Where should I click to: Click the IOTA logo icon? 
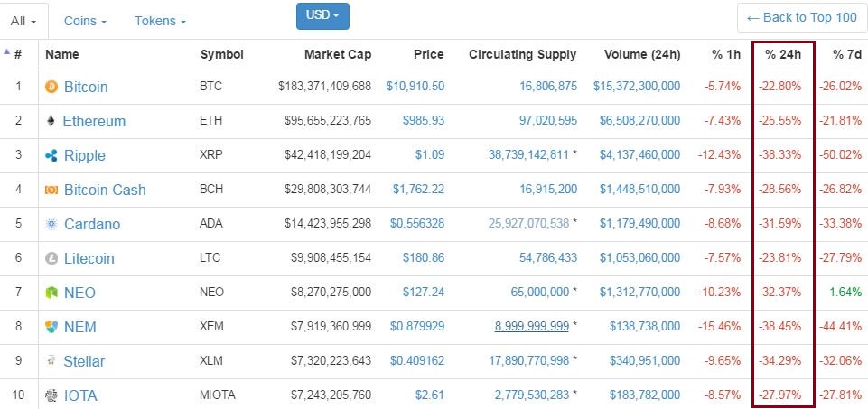tap(51, 395)
